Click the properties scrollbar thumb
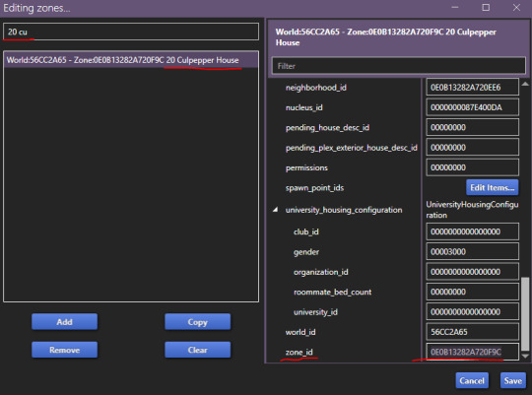This screenshot has width=532, height=395. (x=525, y=314)
